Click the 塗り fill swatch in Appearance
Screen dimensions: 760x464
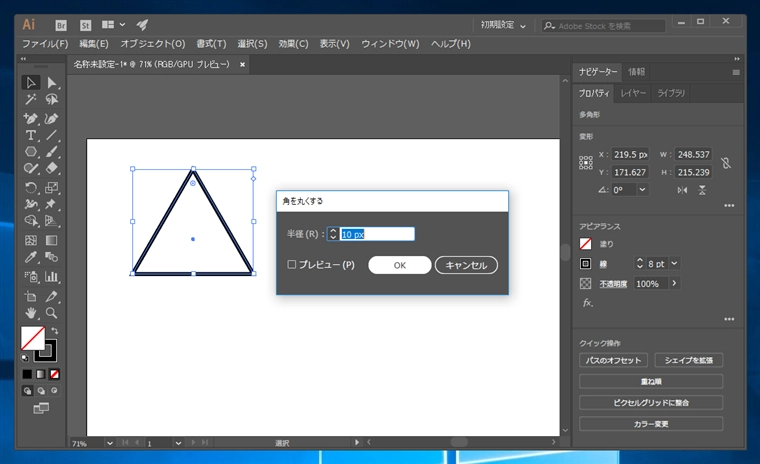tap(586, 244)
